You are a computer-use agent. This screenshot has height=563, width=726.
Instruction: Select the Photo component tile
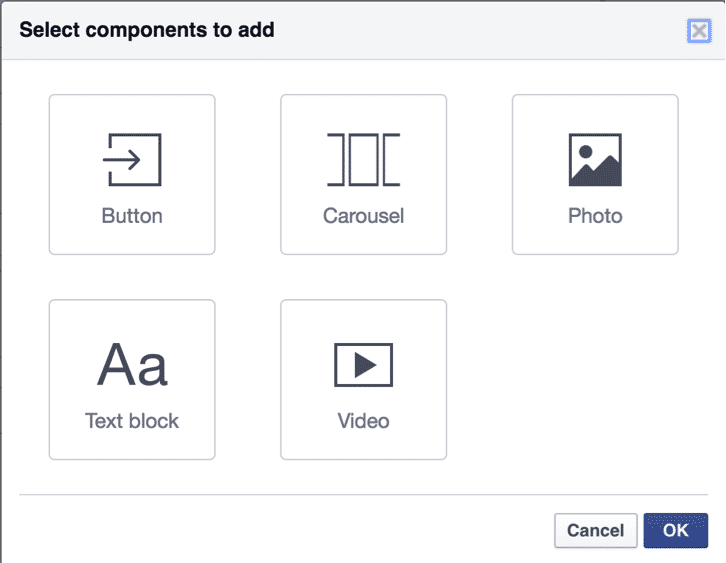(x=595, y=175)
